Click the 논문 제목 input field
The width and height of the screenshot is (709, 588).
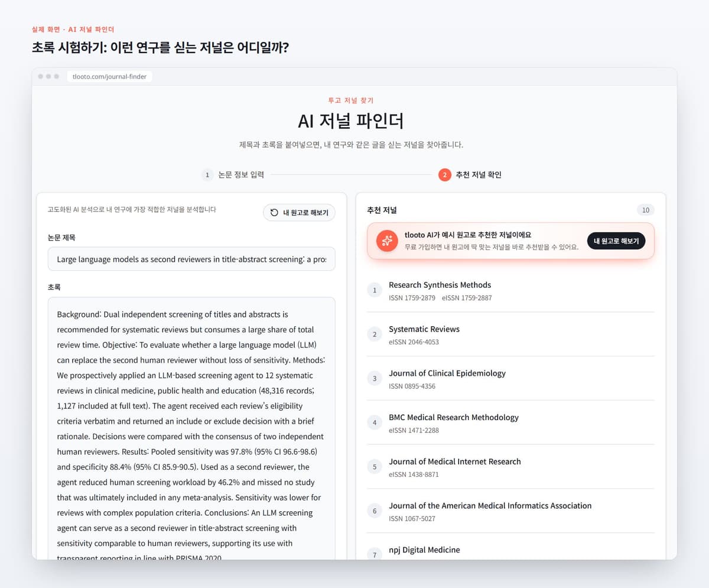coord(191,259)
